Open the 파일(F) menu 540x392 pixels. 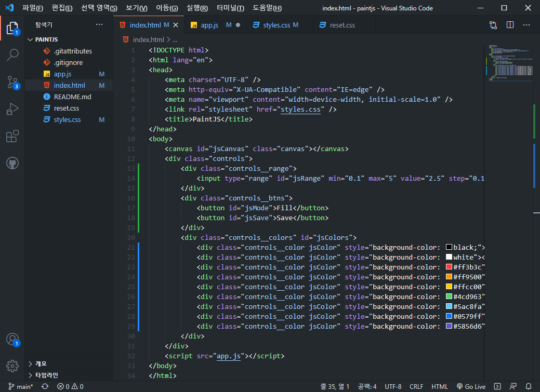pos(33,8)
